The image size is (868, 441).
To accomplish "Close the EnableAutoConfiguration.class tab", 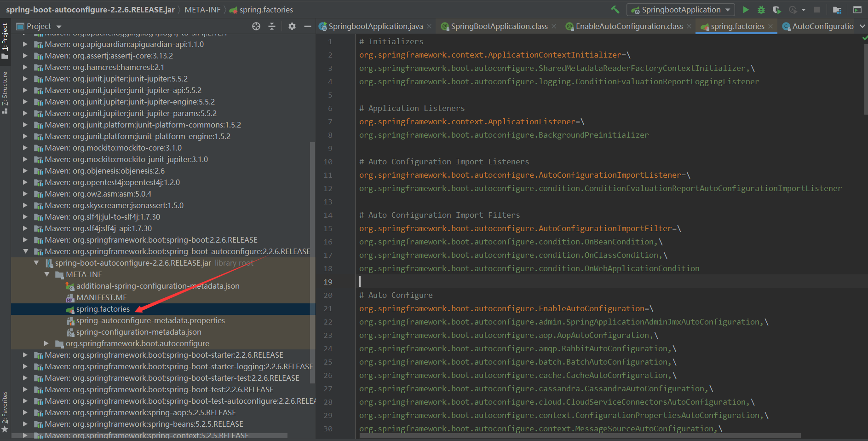I will [x=689, y=26].
